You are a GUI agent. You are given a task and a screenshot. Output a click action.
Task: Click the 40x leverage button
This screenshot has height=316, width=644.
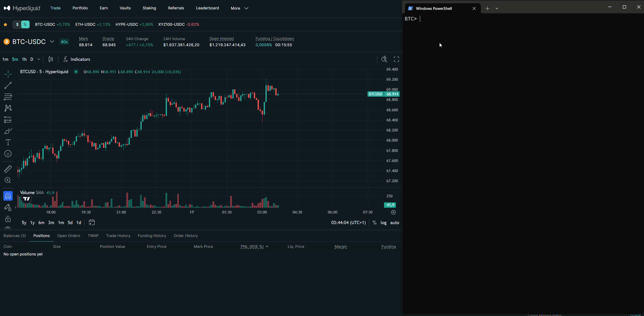pyautogui.click(x=64, y=42)
